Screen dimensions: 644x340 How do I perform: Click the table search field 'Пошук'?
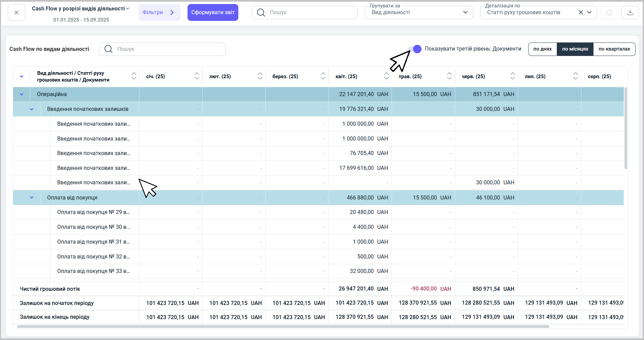168,49
